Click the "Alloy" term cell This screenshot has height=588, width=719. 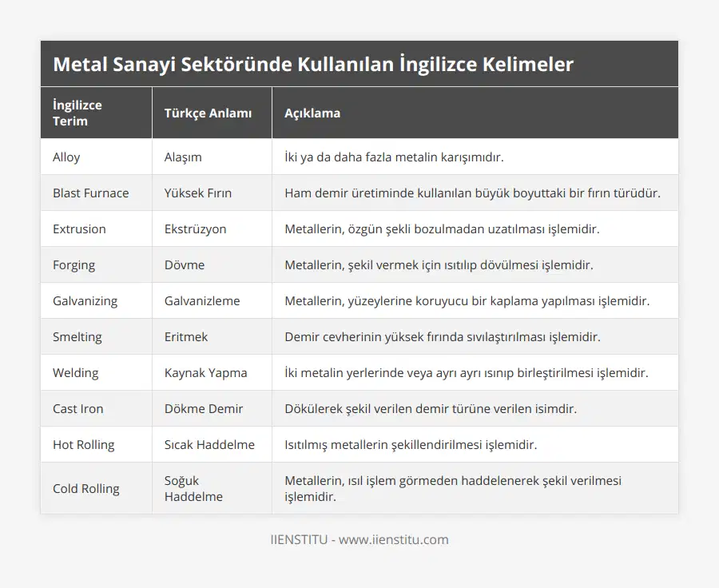point(66,157)
